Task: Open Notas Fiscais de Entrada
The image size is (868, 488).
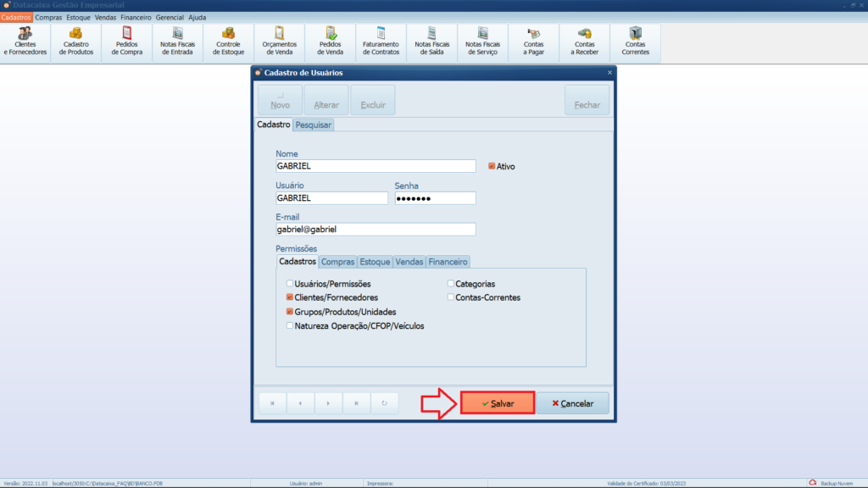Action: (178, 42)
